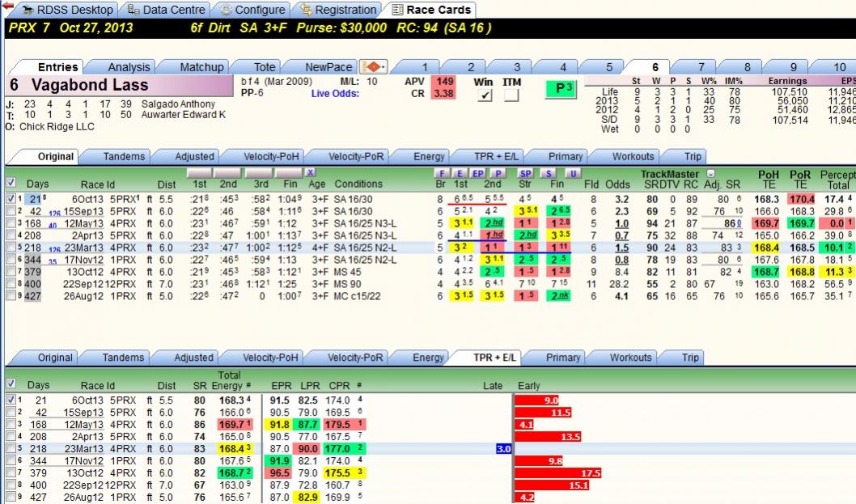Viewport: 856px width, 504px height.
Task: Click the red back arrow icon
Action: 7,6
